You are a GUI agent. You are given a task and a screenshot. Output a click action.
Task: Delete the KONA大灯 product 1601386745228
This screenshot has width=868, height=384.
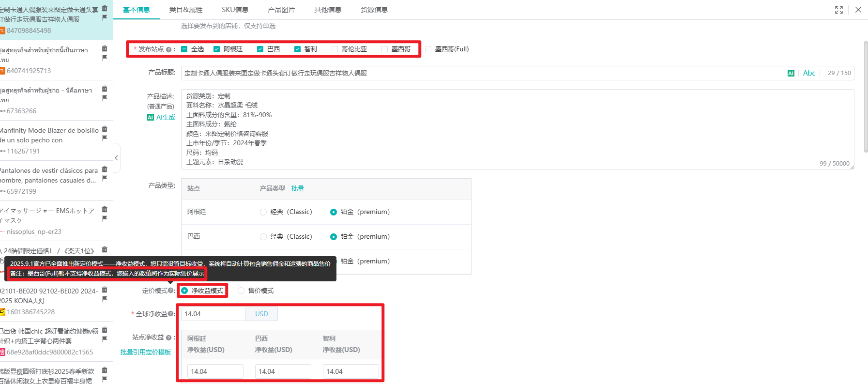click(105, 290)
